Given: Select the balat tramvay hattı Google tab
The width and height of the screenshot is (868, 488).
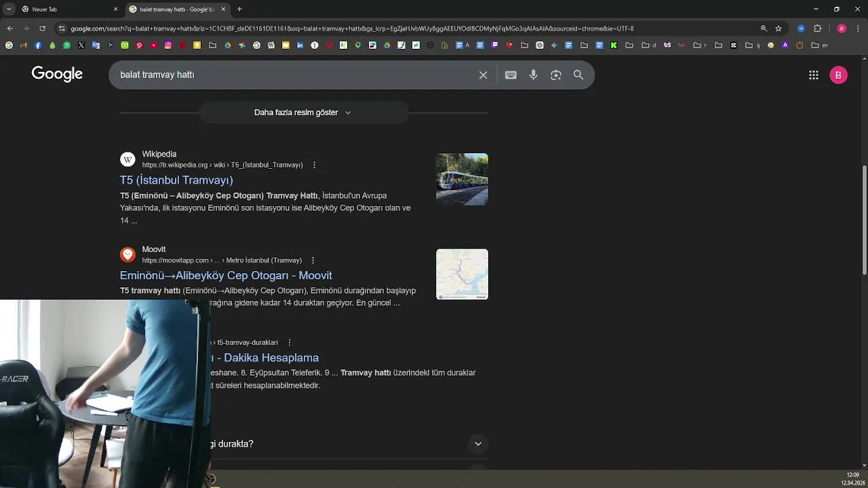Looking at the screenshot, I should coord(176,9).
